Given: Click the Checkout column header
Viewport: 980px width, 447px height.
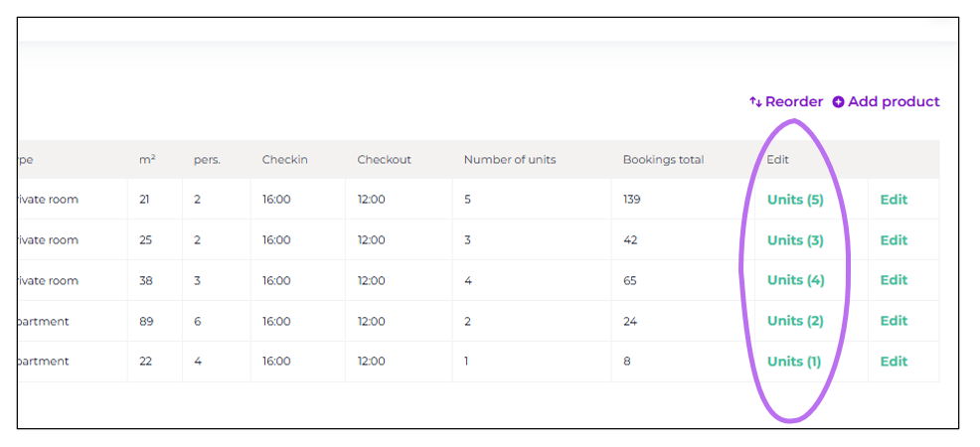Looking at the screenshot, I should tap(384, 160).
